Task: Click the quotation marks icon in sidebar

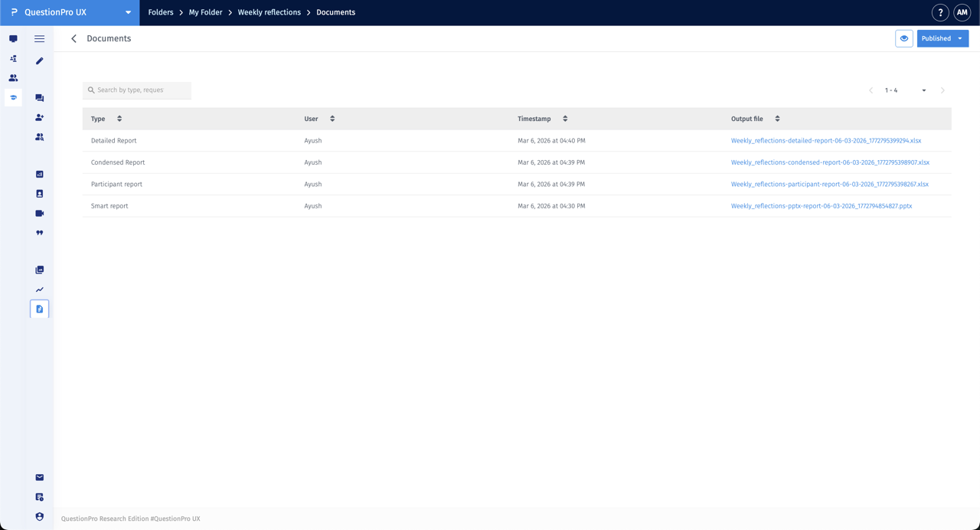Action: coord(40,233)
